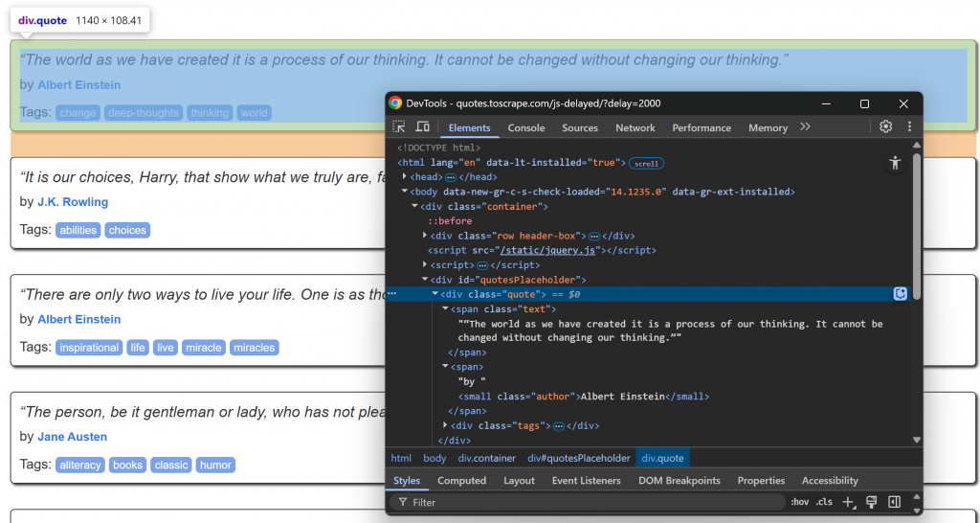This screenshot has width=980, height=523.
Task: Click the J.K. Rowling author link
Action: [x=73, y=202]
